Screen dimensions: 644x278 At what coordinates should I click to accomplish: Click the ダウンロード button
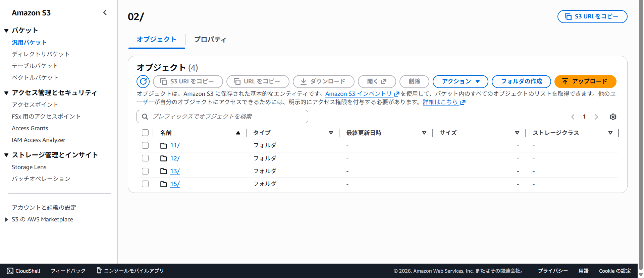click(x=323, y=81)
